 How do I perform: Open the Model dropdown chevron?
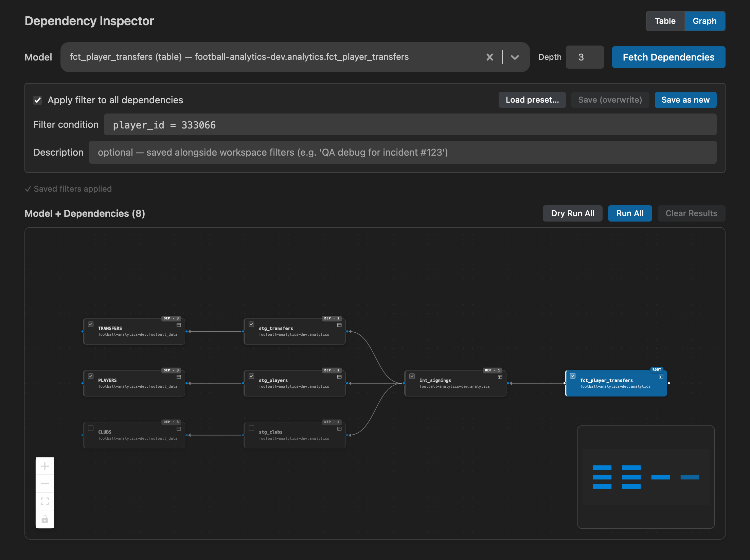tap(515, 57)
